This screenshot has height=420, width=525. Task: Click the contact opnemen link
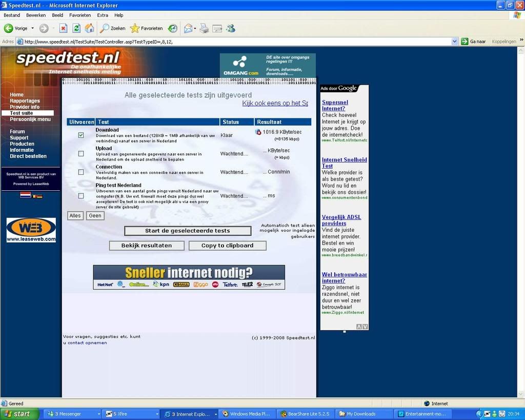pyautogui.click(x=87, y=343)
